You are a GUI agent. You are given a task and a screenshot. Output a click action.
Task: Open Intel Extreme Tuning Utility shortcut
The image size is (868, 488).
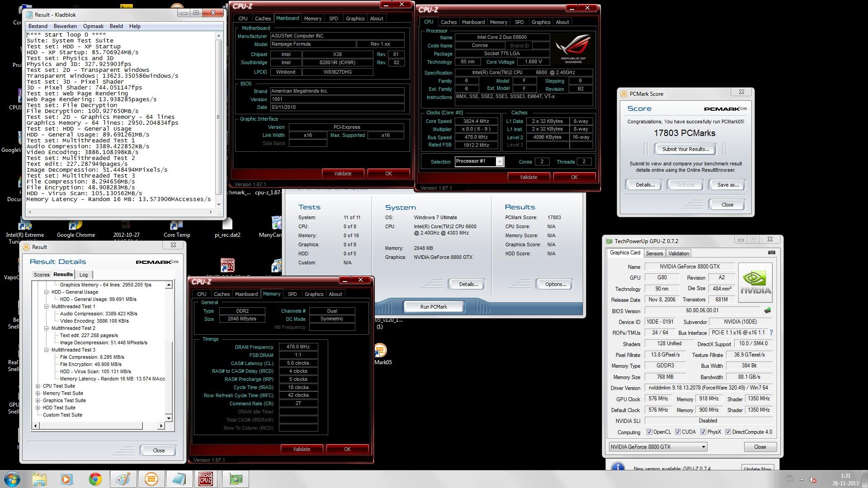[25, 230]
